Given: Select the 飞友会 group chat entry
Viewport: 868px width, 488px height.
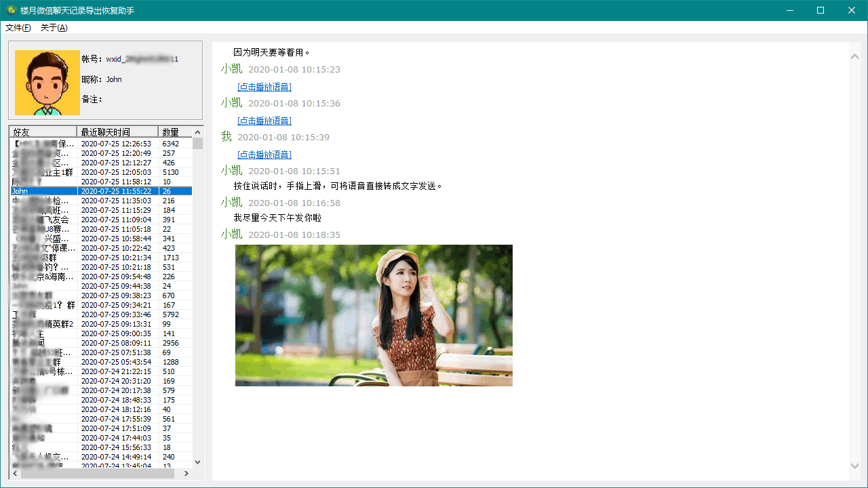Looking at the screenshot, I should coord(41,220).
